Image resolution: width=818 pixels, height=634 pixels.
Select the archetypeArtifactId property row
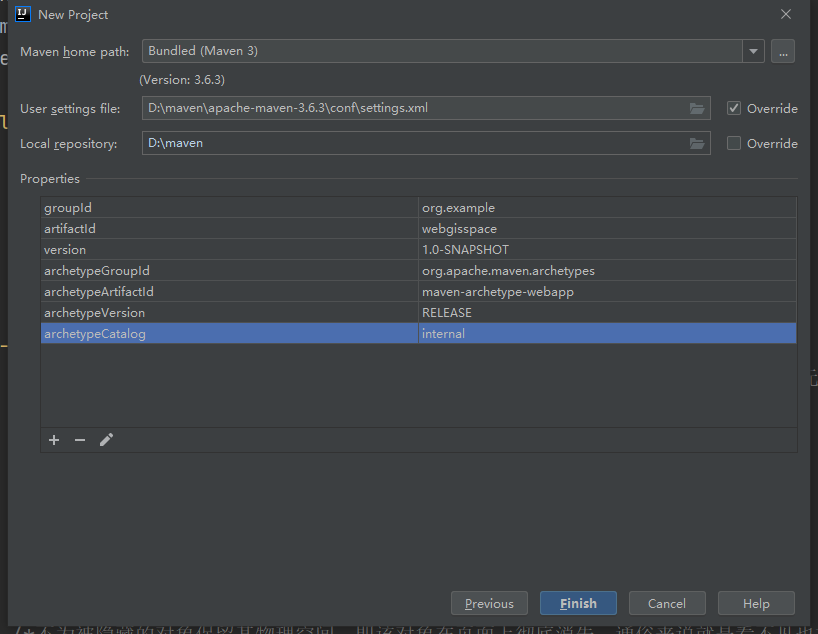coord(418,292)
